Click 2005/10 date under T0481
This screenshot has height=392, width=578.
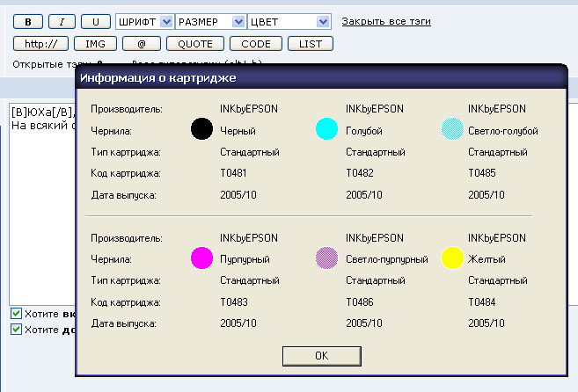238,194
